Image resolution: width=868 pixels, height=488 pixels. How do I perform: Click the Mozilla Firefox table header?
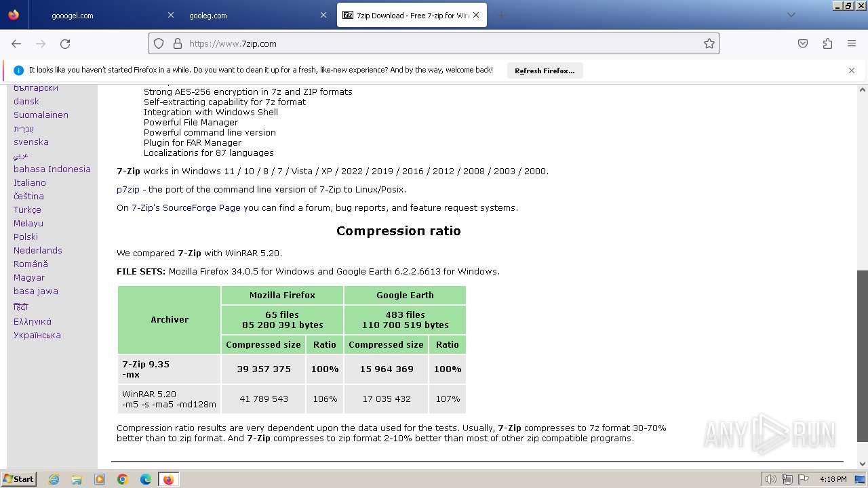pyautogui.click(x=282, y=295)
